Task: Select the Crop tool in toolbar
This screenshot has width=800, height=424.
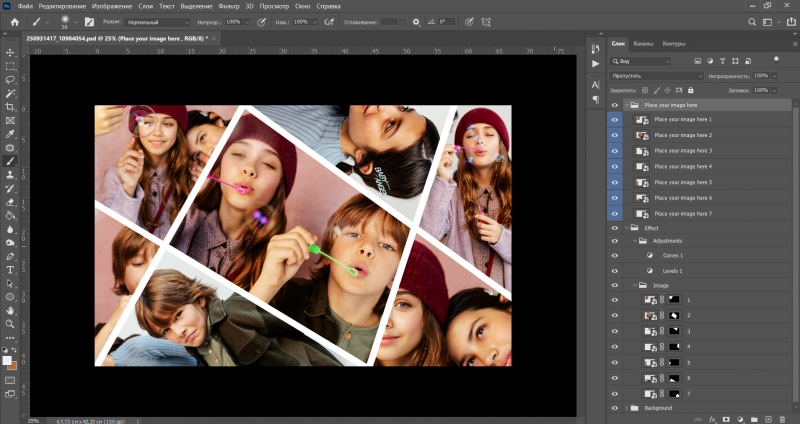Action: tap(10, 106)
